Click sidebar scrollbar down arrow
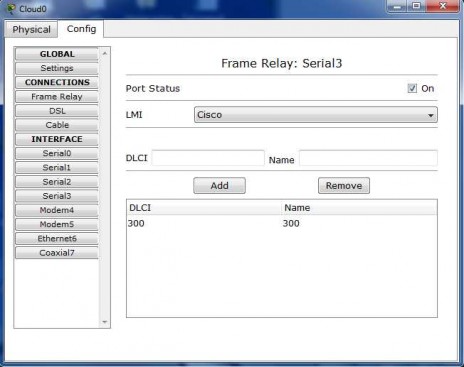The width and height of the screenshot is (464, 367). click(x=105, y=322)
